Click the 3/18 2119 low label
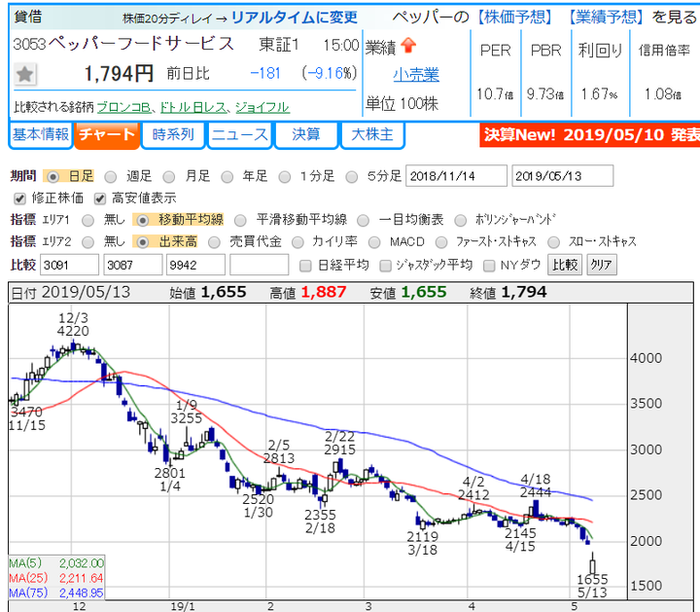This screenshot has width=700, height=612. (x=422, y=543)
